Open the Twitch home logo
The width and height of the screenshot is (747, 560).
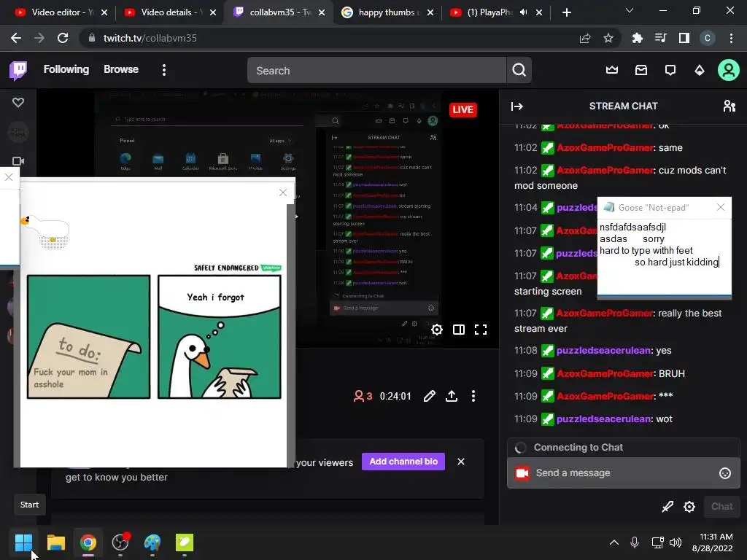tap(18, 71)
